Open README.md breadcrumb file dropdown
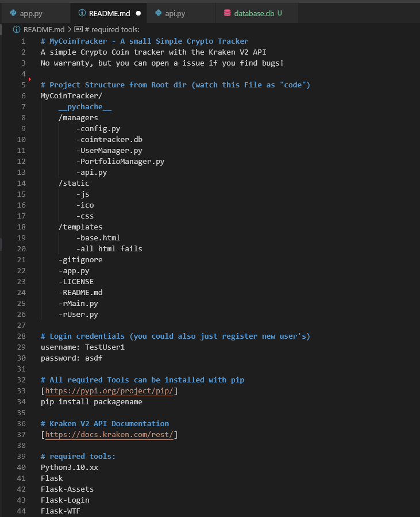 click(44, 29)
